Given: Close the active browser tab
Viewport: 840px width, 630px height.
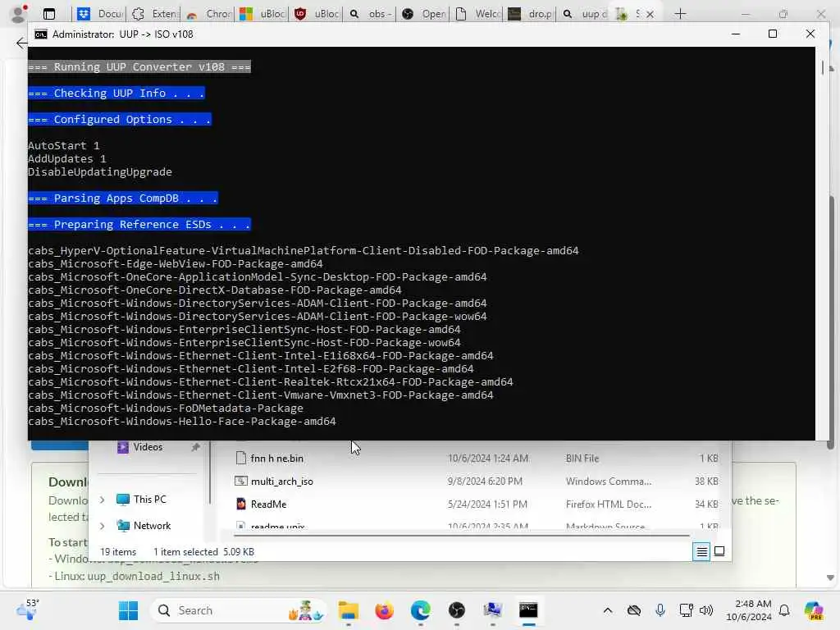Looking at the screenshot, I should coord(650,14).
